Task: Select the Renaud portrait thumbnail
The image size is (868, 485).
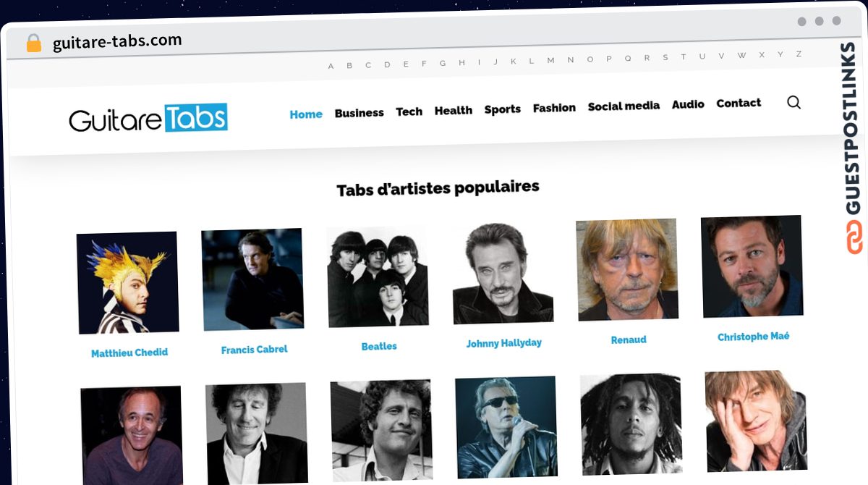Action: [x=627, y=269]
